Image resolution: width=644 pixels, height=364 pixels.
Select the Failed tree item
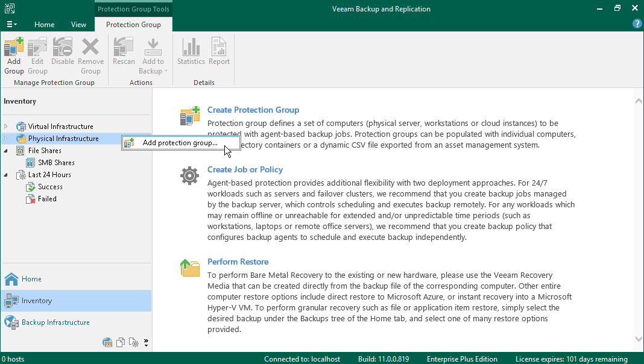[47, 199]
